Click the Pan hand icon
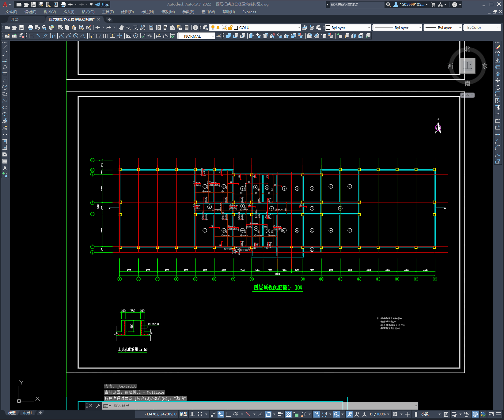Screen dimensions: 504x420 [121, 28]
